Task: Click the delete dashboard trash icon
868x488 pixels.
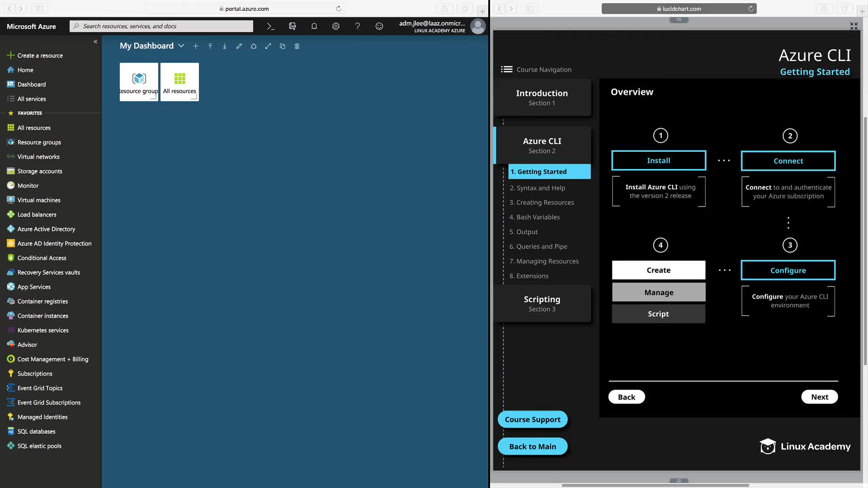Action: click(x=297, y=46)
